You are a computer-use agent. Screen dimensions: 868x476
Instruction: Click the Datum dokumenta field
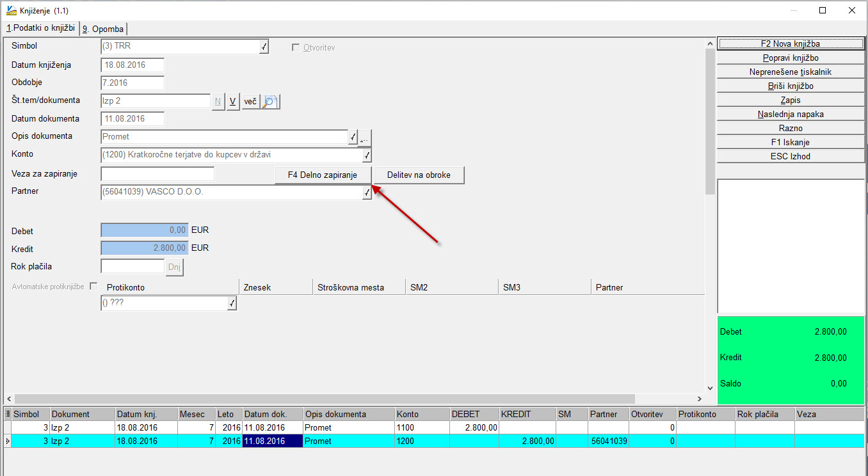click(133, 119)
